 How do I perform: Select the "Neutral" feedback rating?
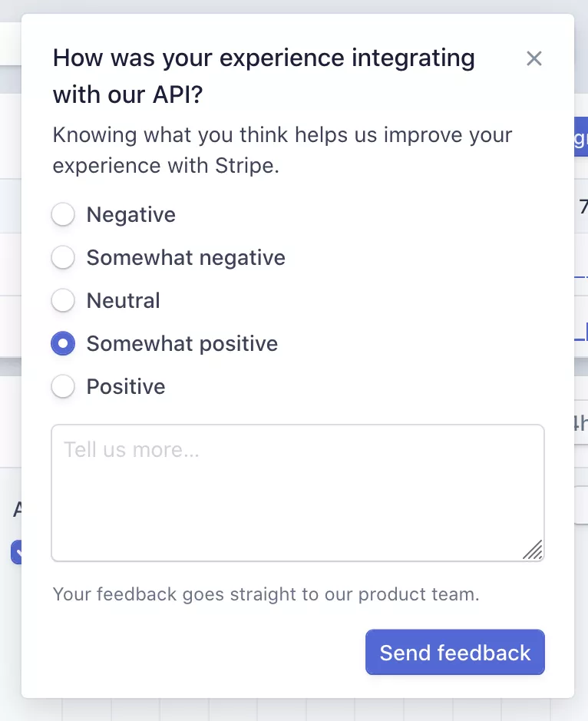[x=63, y=300]
